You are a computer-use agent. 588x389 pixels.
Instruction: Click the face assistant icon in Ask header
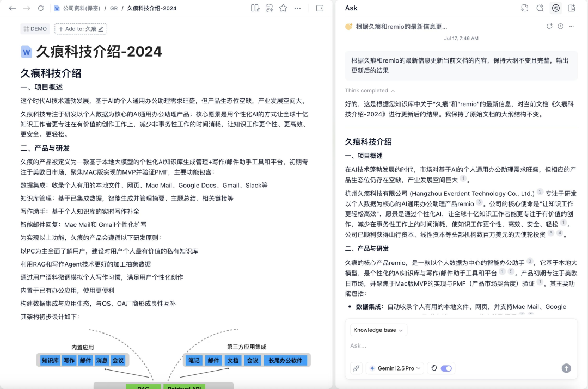(556, 8)
